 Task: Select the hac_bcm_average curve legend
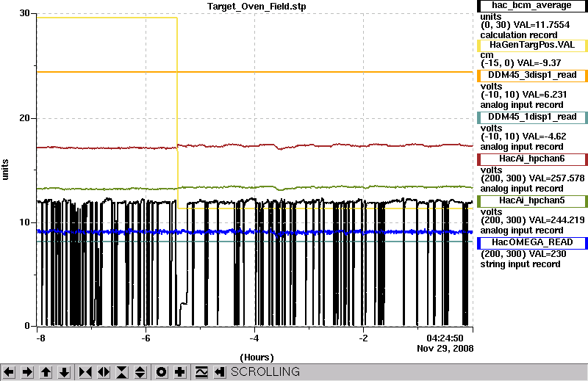pos(532,6)
